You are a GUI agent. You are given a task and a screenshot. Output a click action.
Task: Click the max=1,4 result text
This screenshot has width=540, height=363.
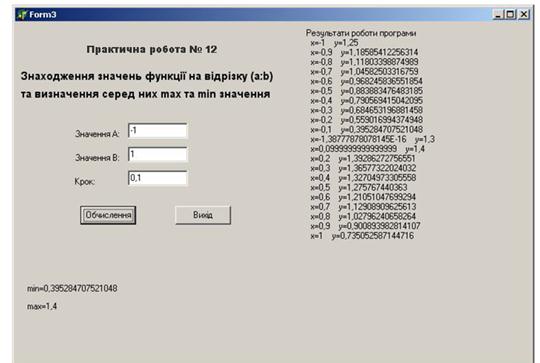[42, 306]
